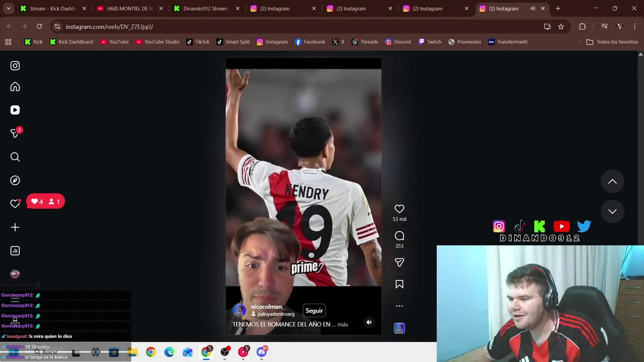
Task: Open direct messages with 2 unread
Action: coord(16,133)
